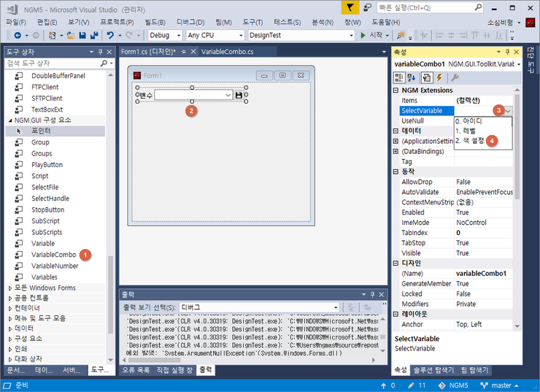Click the toolbox search field

tap(53, 64)
